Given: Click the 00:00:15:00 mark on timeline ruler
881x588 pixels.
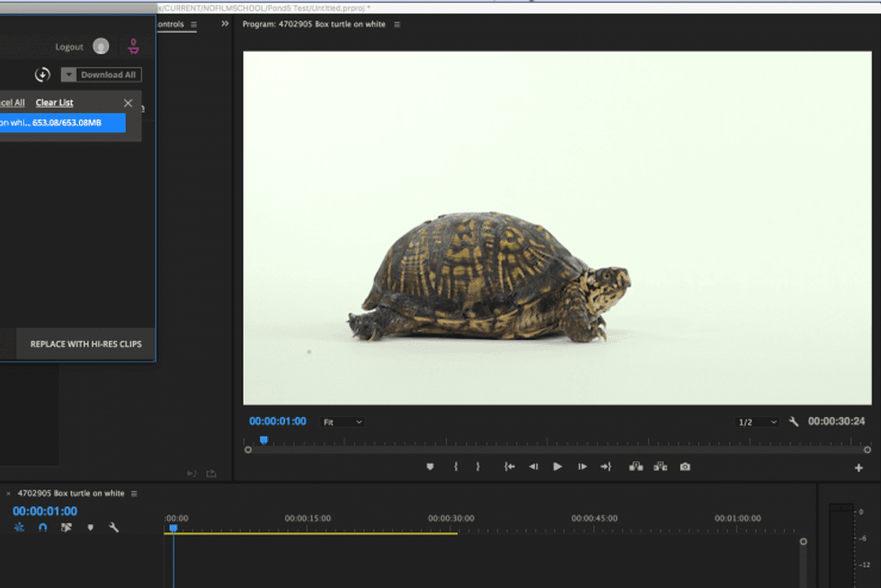Looking at the screenshot, I should coord(307,518).
